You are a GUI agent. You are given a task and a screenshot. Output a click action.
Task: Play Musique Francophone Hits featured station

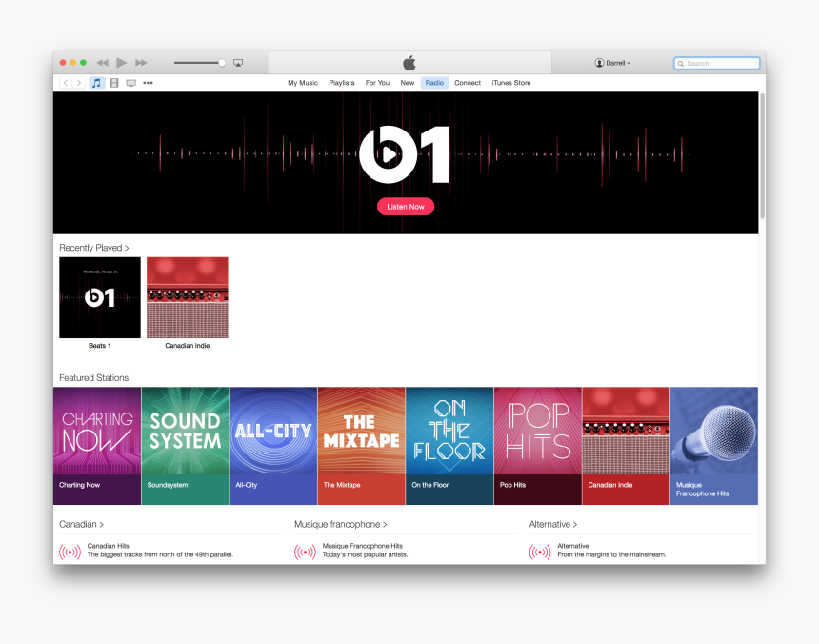click(714, 446)
